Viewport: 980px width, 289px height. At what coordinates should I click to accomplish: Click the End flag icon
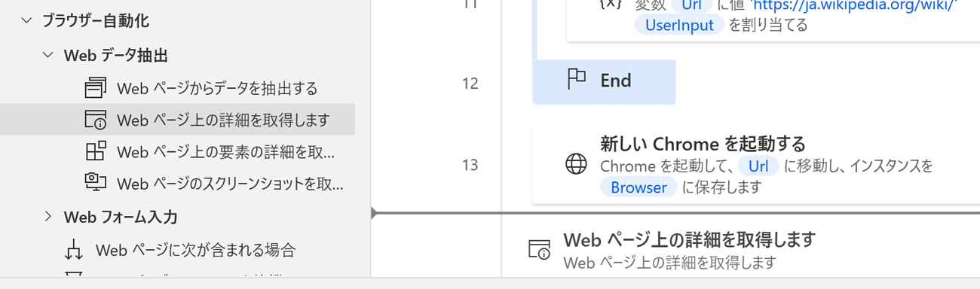coord(577,80)
